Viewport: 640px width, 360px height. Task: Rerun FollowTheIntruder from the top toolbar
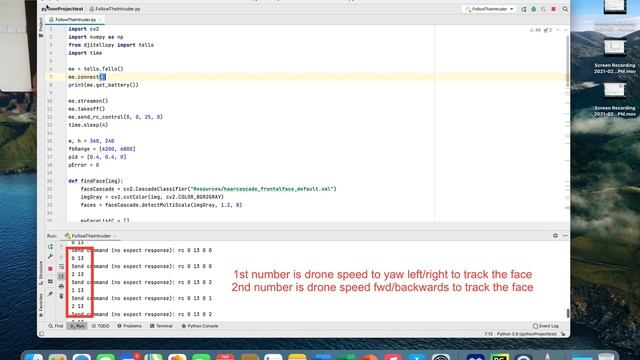(x=524, y=9)
